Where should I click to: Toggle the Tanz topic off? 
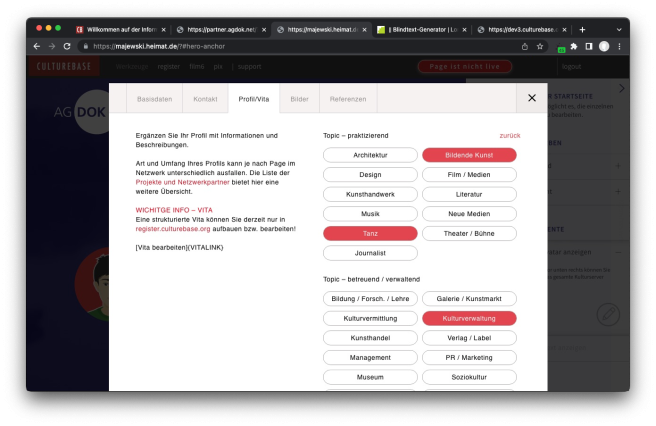(x=370, y=233)
